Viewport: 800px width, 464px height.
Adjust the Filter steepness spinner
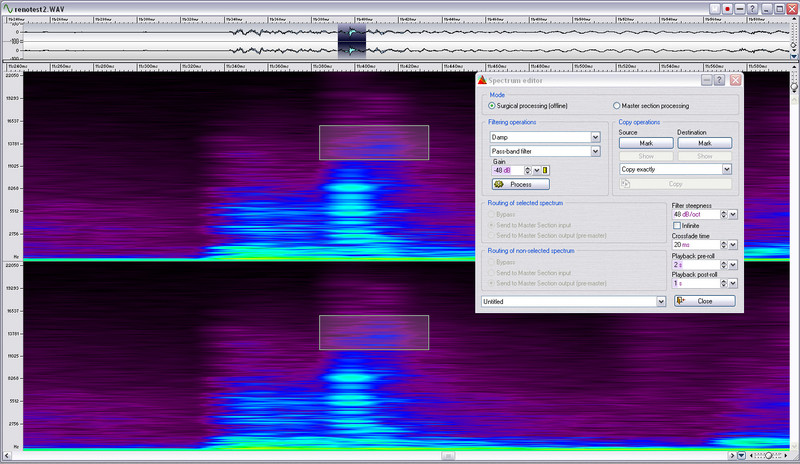(724, 214)
